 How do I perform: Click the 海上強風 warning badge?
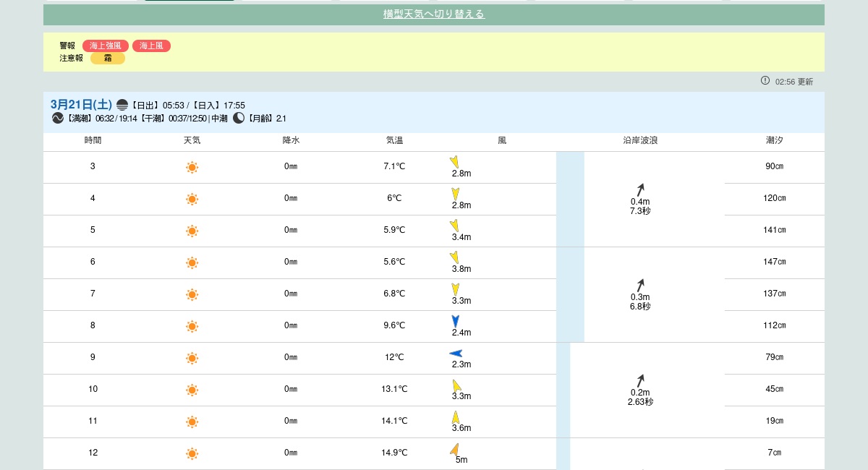pos(106,46)
